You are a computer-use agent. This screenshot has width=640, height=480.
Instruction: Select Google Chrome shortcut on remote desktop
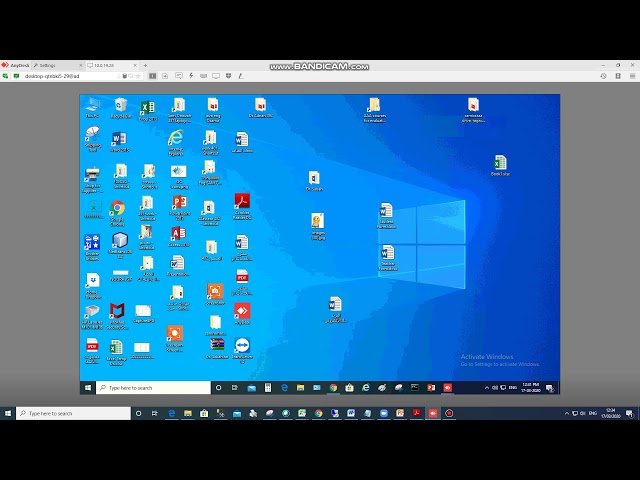tap(117, 213)
